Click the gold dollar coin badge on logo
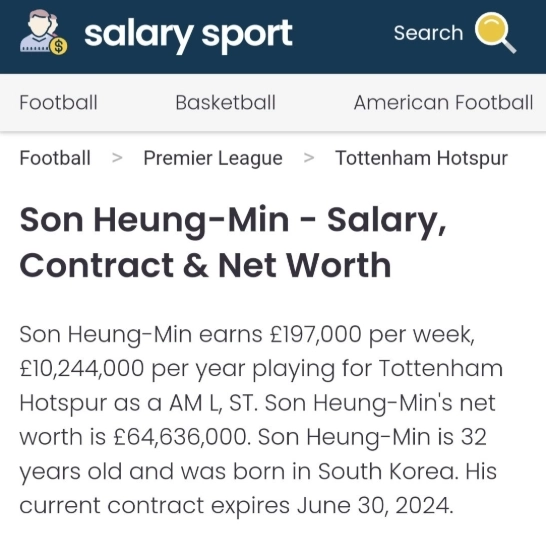Viewport: 546px width, 539px height. pos(59,46)
